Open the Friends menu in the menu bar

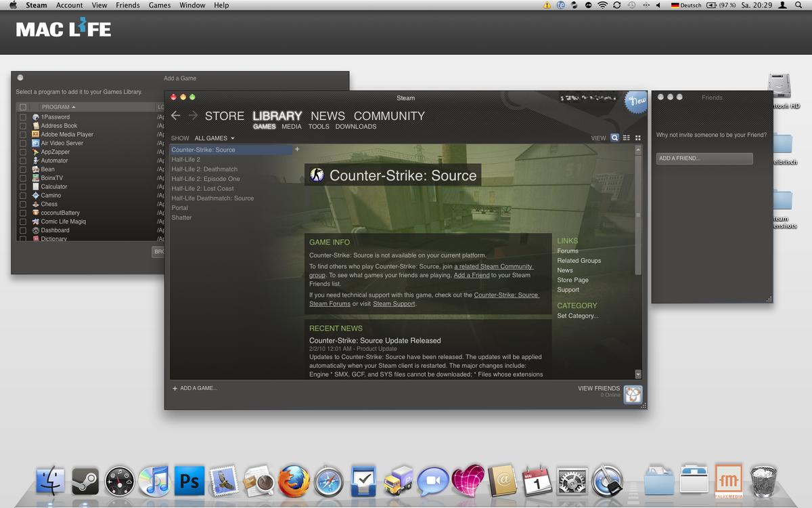127,5
